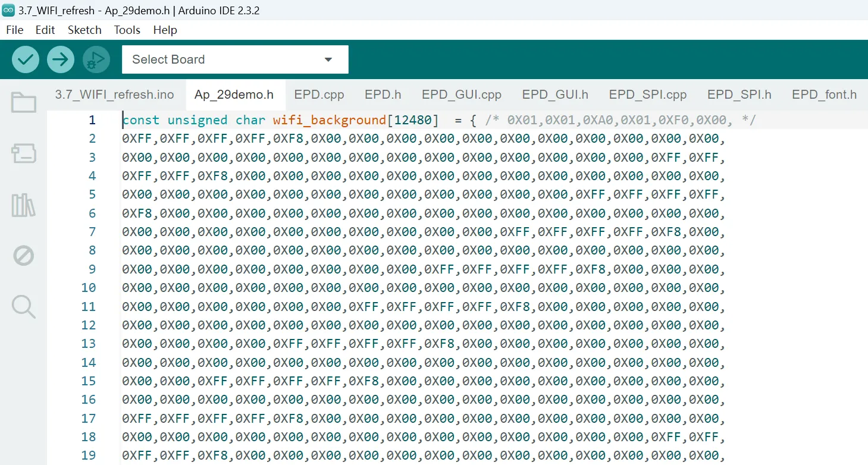Click the Verify checkmark button
The width and height of the screenshot is (868, 465).
(x=26, y=59)
